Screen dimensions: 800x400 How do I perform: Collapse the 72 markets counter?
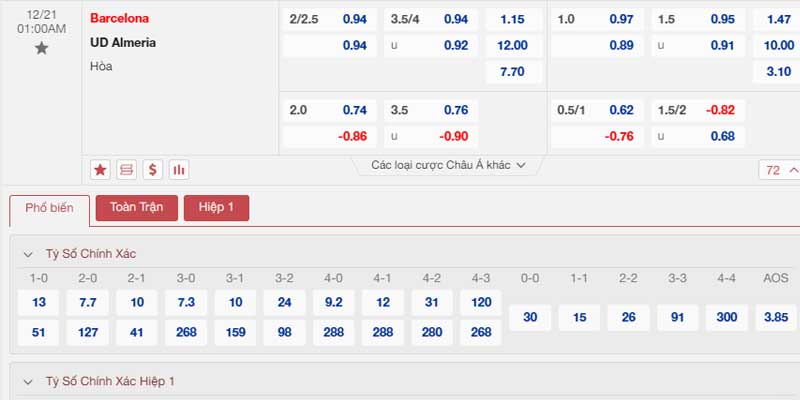click(x=779, y=170)
